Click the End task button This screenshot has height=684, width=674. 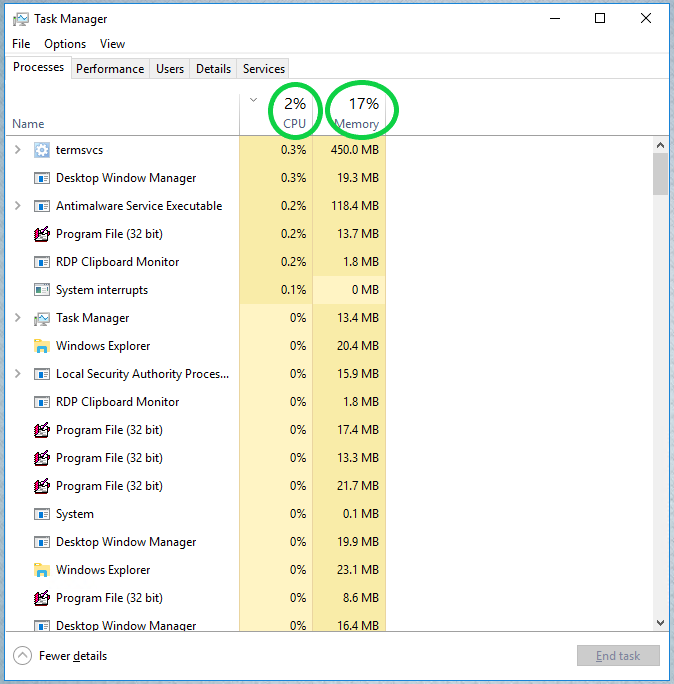click(618, 656)
